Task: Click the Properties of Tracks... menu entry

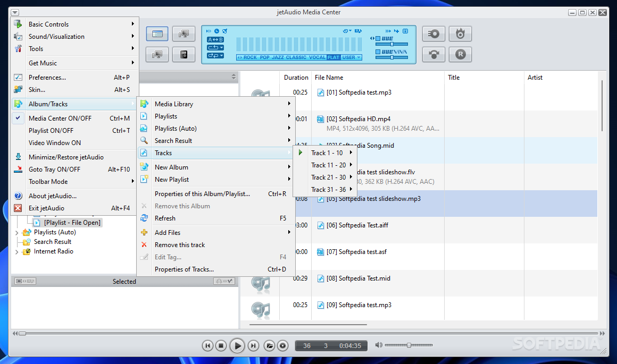Action: (x=216, y=269)
